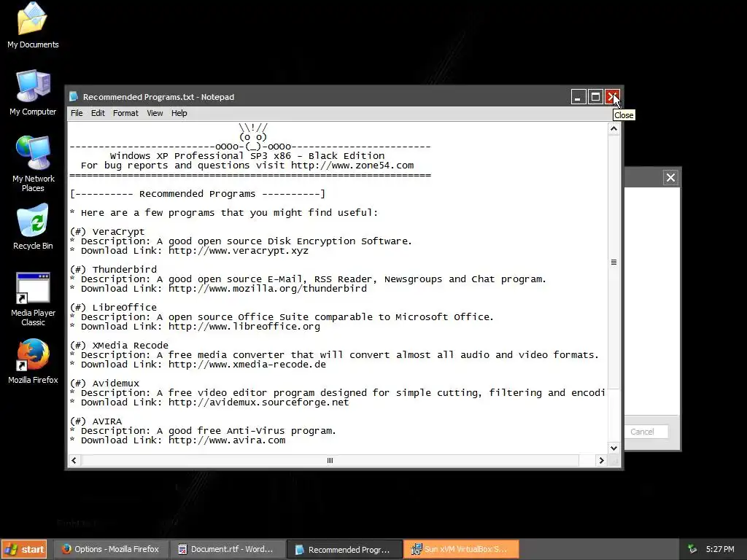This screenshot has height=560, width=747.
Task: Click the vertical scrollbar down arrow
Action: pos(614,448)
